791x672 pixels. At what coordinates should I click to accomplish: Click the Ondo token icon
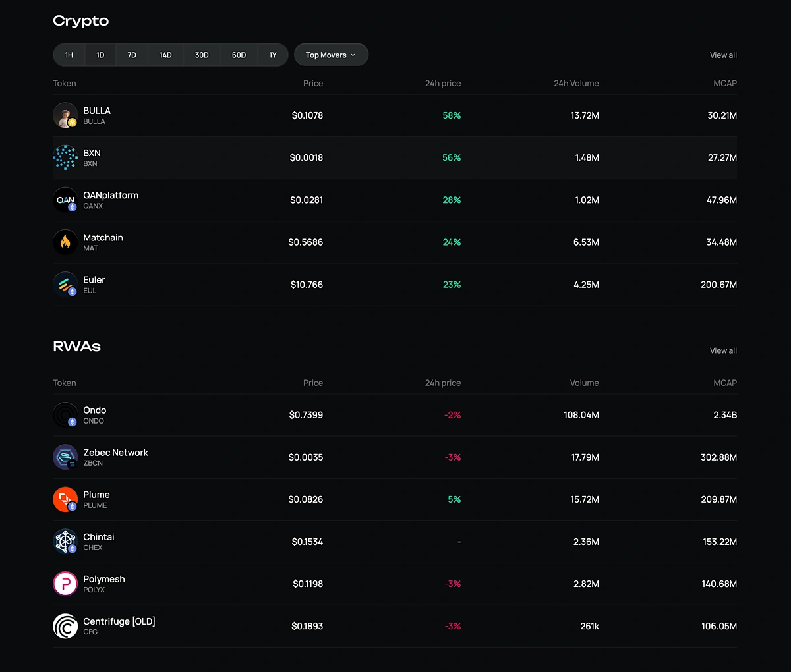point(65,414)
